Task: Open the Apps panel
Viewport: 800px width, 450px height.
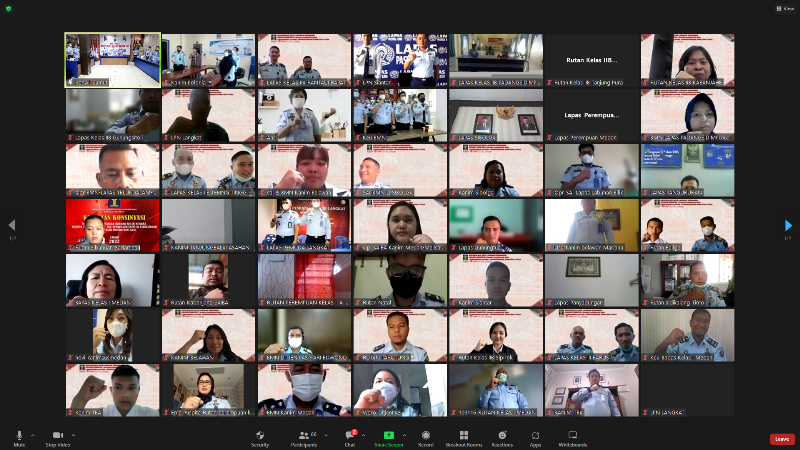Action: (535, 436)
